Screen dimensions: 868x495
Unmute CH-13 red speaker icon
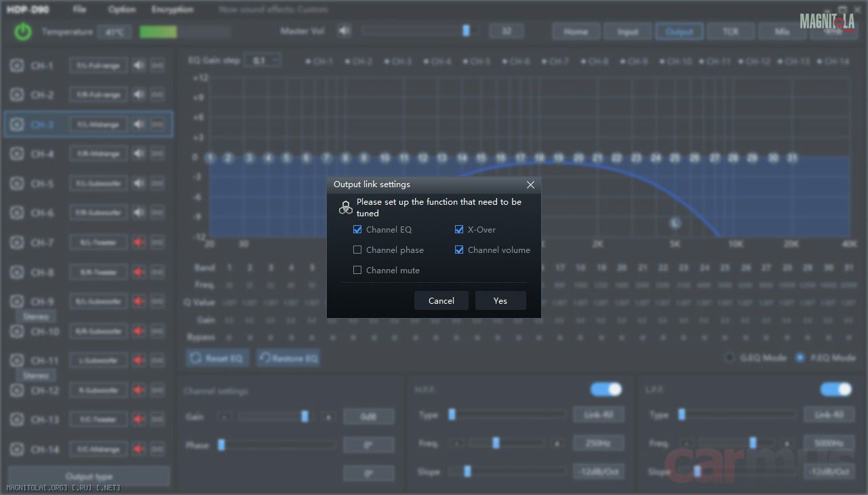[139, 420]
